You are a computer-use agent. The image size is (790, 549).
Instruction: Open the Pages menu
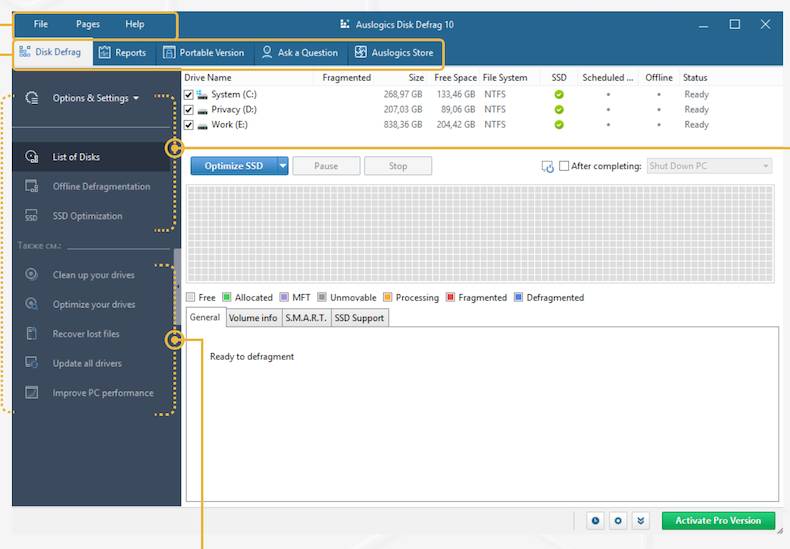tap(88, 24)
